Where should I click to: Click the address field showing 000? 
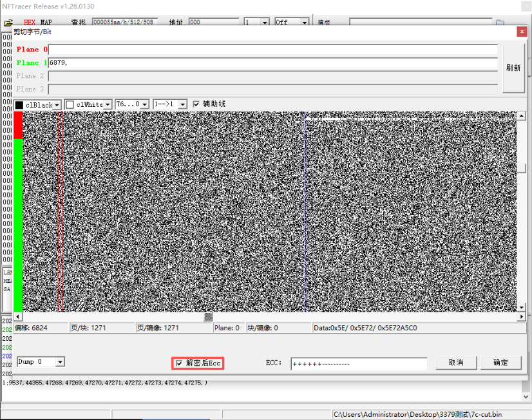[x=214, y=22]
